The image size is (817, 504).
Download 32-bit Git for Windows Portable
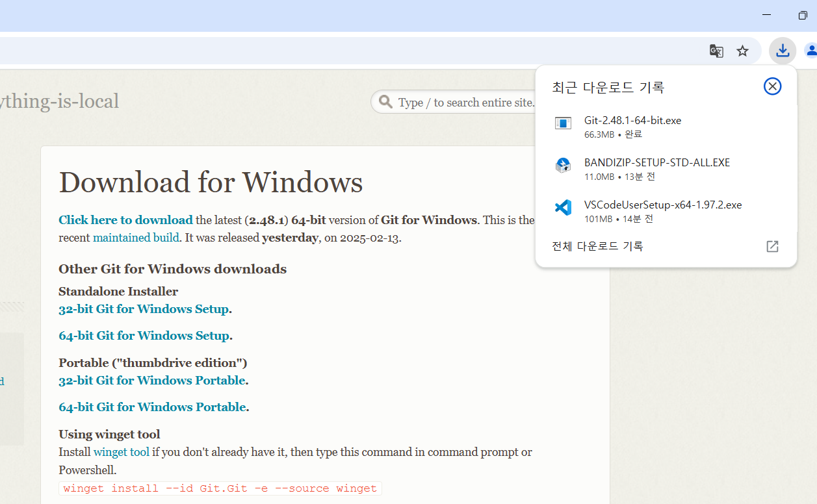coord(152,381)
